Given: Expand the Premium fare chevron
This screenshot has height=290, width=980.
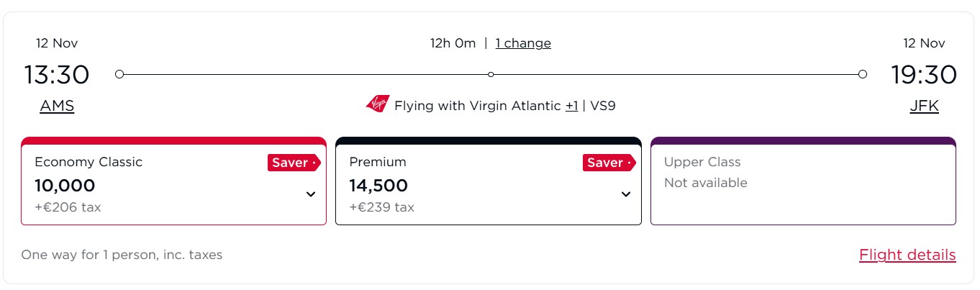Looking at the screenshot, I should (626, 194).
